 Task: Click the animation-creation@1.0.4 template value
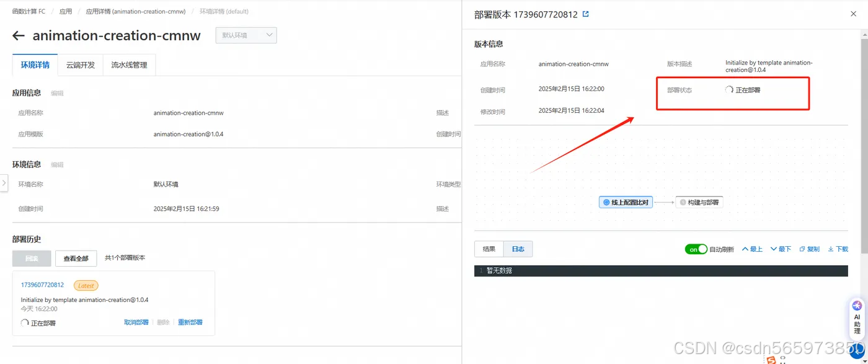[188, 134]
